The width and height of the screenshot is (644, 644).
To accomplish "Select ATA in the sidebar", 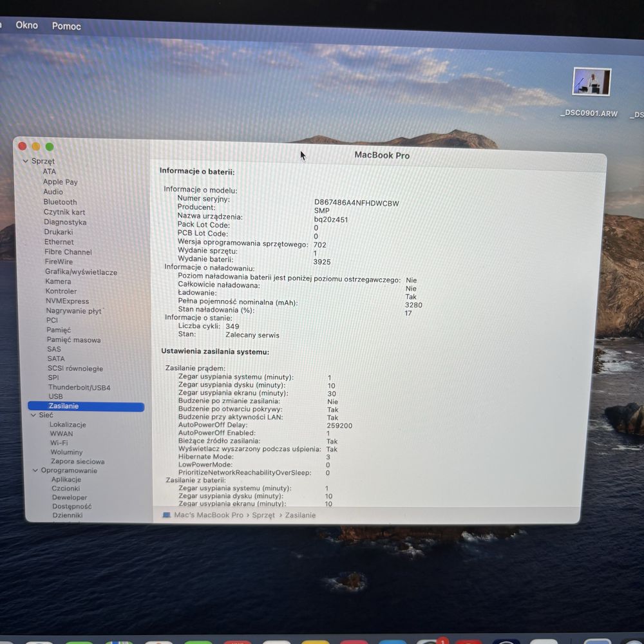I will click(x=50, y=171).
